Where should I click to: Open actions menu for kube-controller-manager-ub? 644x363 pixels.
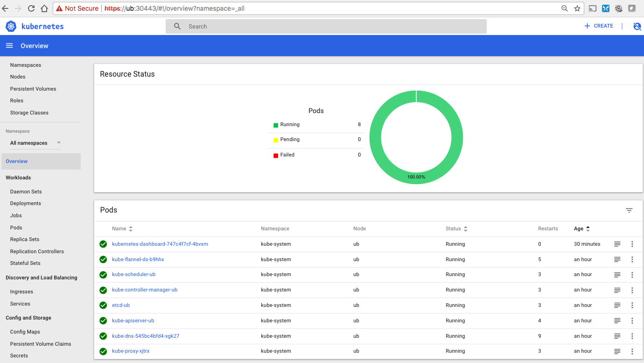632,290
